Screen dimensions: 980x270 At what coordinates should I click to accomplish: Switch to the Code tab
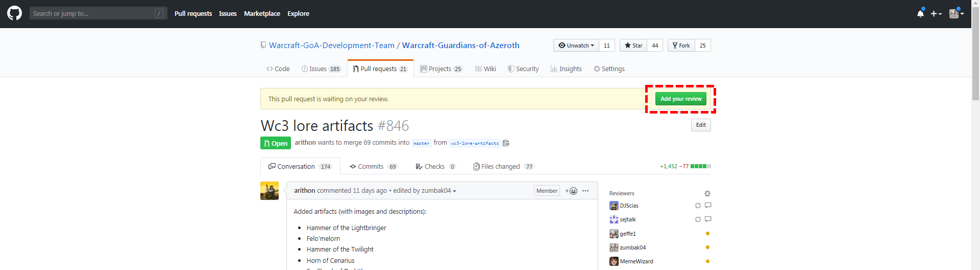coord(278,69)
